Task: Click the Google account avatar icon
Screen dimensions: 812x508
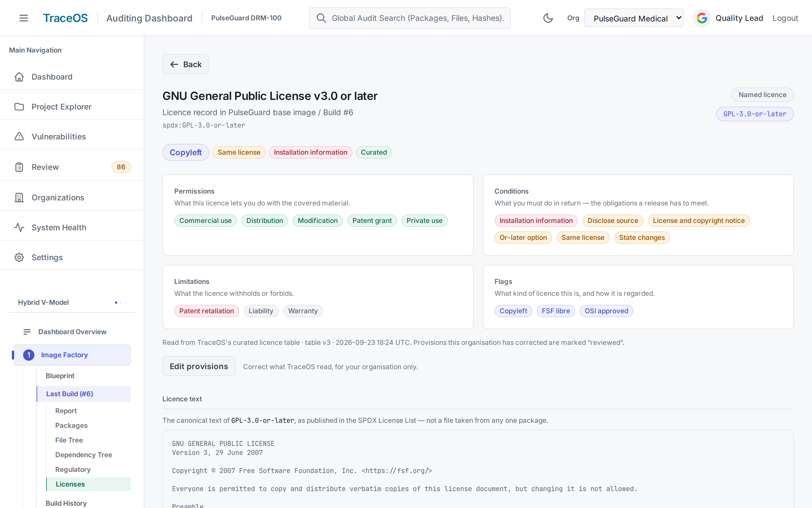Action: pos(701,18)
